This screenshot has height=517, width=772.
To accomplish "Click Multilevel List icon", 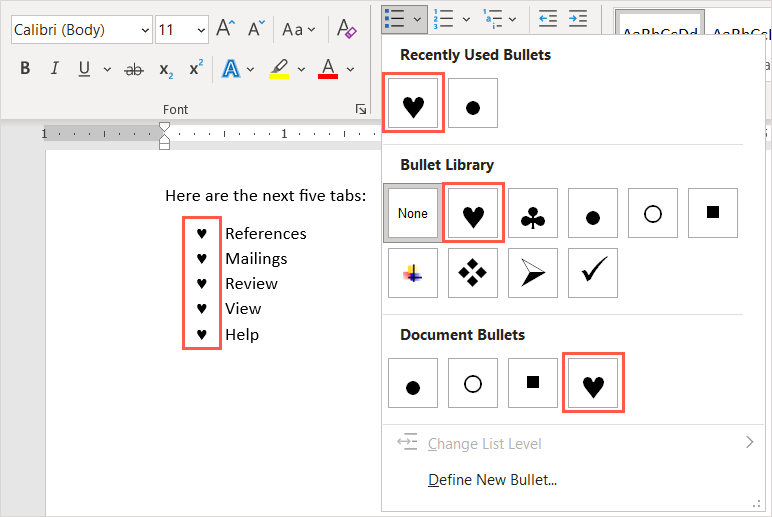I will [492, 19].
